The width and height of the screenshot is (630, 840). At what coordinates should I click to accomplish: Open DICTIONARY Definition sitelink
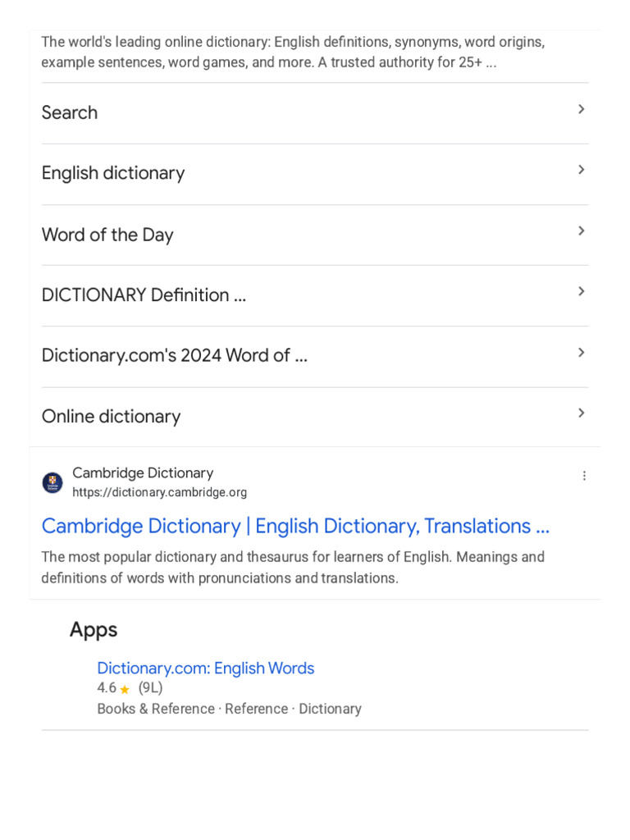click(315, 295)
